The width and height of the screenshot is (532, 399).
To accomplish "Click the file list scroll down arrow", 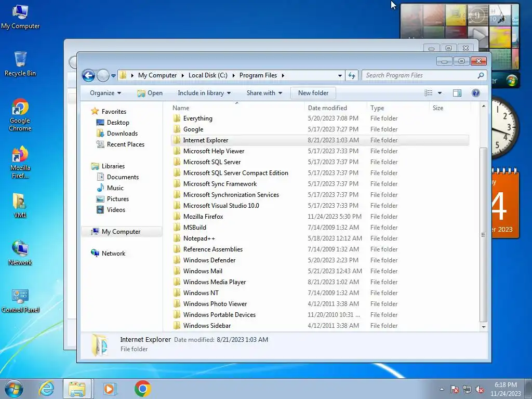I will pos(484,327).
